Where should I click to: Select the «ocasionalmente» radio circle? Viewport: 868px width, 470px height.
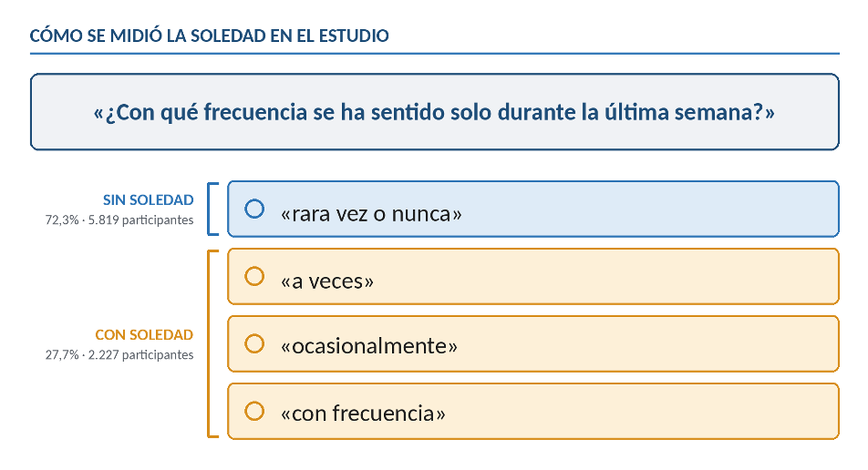[254, 344]
